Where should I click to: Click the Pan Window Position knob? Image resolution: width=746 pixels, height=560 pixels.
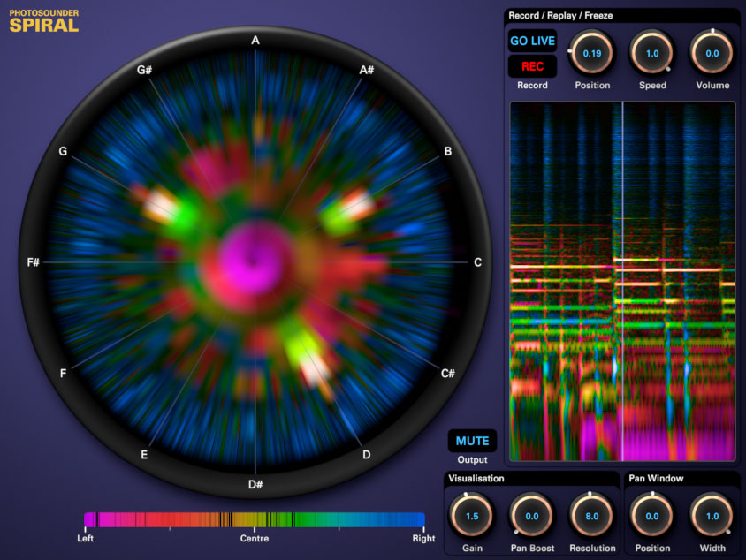point(652,516)
